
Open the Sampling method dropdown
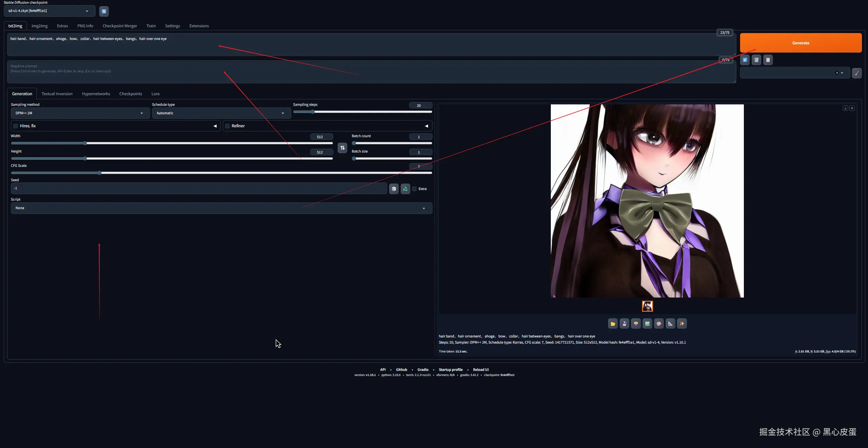[x=79, y=113]
